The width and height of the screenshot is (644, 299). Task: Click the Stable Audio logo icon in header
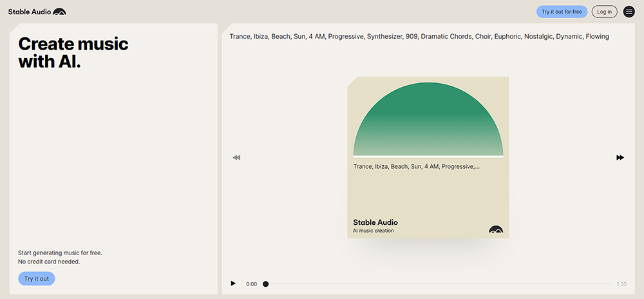click(59, 12)
